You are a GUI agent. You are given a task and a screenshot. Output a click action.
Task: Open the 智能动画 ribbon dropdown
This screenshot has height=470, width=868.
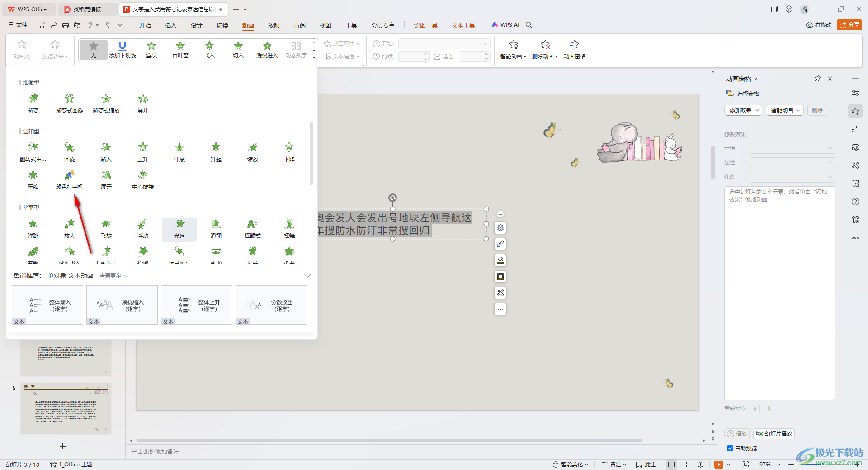click(514, 50)
